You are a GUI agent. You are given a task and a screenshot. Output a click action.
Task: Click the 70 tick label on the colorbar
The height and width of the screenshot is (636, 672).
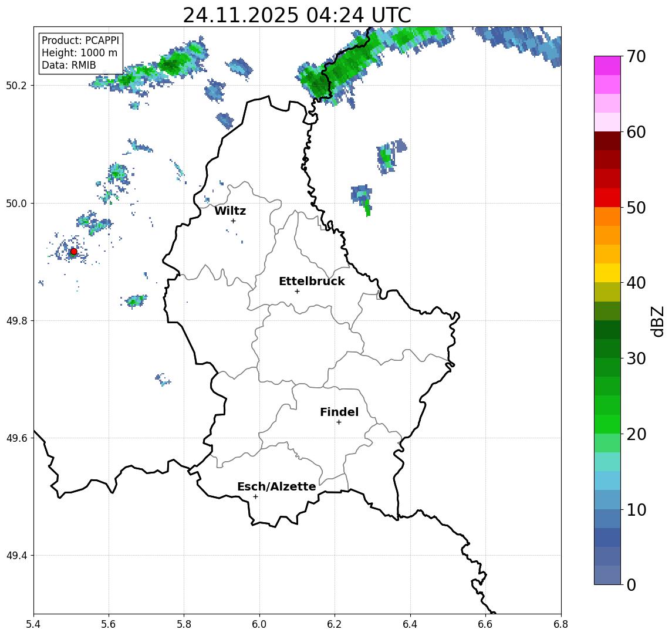(636, 56)
